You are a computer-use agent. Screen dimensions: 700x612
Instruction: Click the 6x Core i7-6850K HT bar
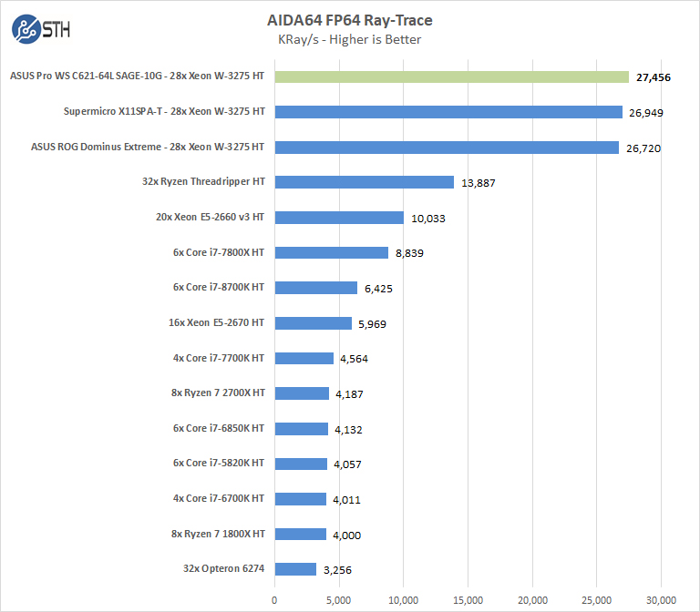click(301, 429)
